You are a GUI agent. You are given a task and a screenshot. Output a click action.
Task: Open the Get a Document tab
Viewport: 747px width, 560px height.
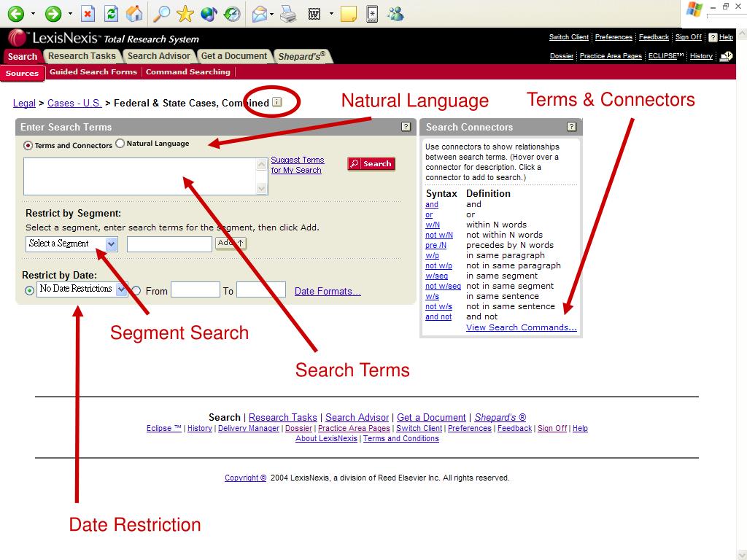pos(234,56)
